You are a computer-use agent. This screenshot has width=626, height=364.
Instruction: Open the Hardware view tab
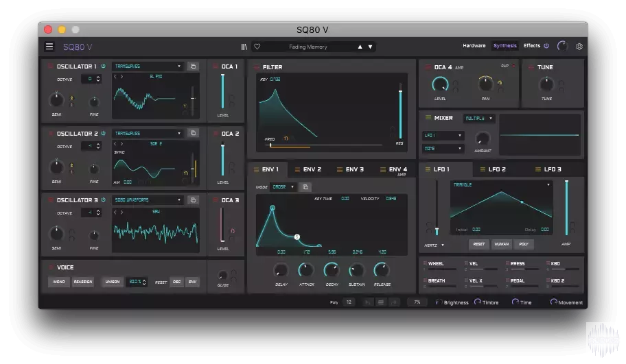point(474,46)
